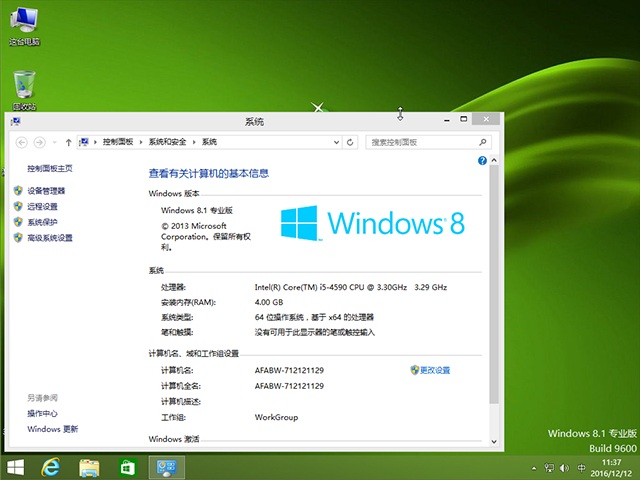Expand chevron after 控制面板 breadcrumb
Screen dimensions: 640x480
click(x=141, y=142)
